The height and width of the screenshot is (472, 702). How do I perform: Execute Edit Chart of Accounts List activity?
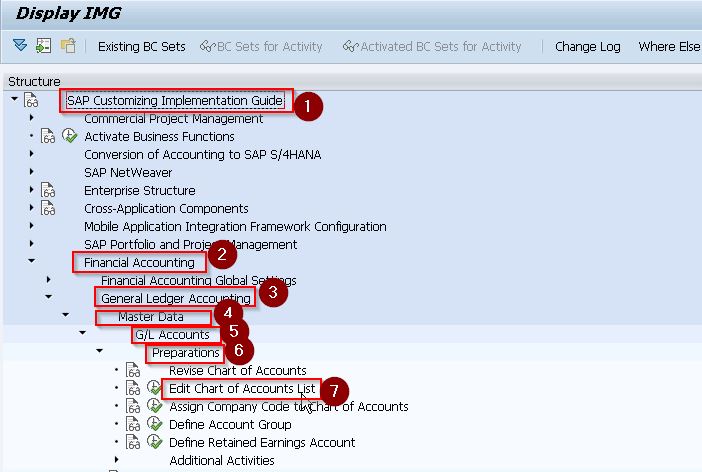[154, 387]
